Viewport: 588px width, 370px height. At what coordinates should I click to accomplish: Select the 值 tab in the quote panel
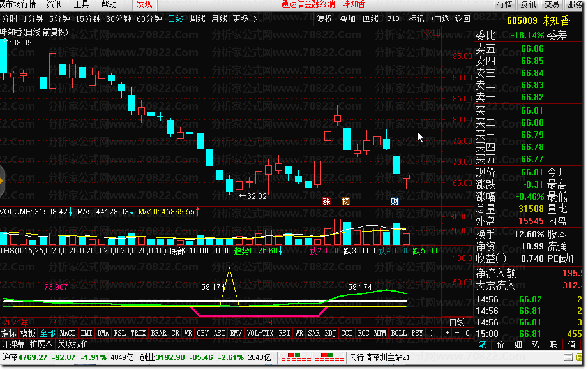pos(572,344)
